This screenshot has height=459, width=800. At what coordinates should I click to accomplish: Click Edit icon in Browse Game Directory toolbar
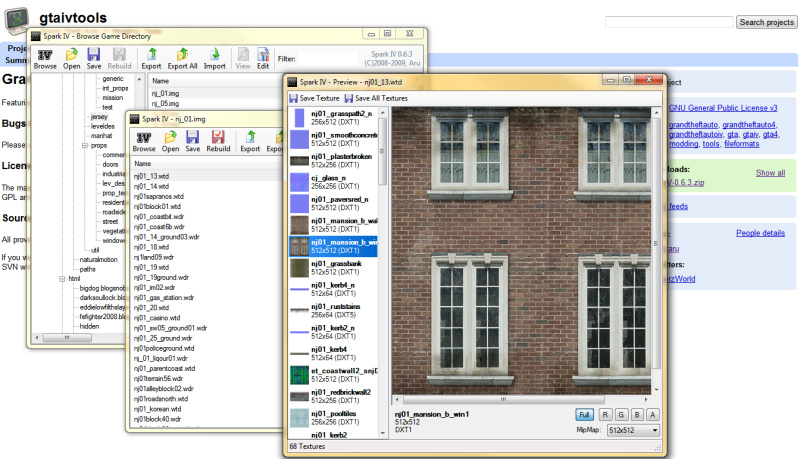(x=263, y=59)
